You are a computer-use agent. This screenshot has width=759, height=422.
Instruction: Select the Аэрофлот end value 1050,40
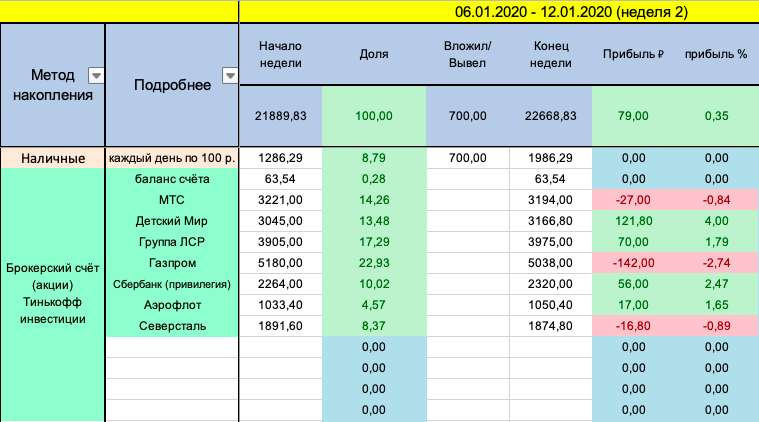(550, 305)
